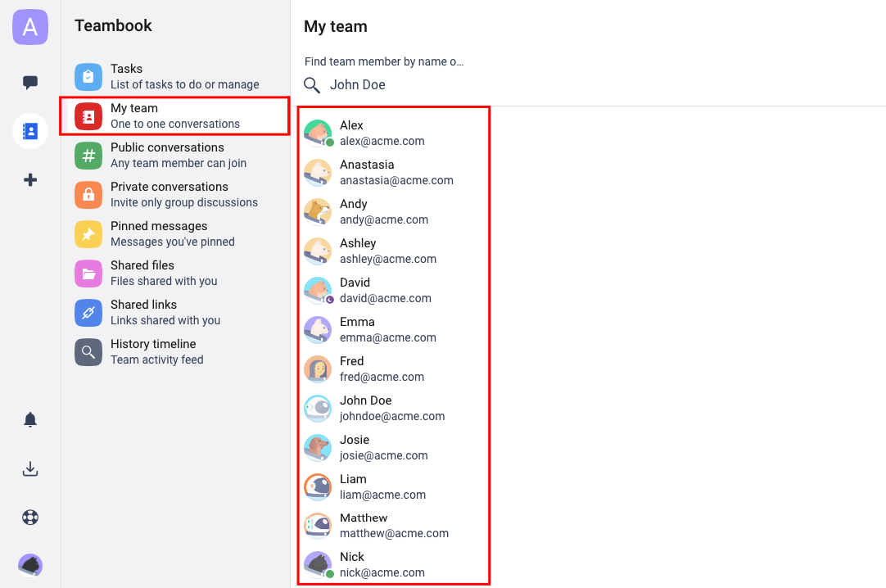Open notifications bell icon
Image resolution: width=886 pixels, height=588 pixels.
30,419
